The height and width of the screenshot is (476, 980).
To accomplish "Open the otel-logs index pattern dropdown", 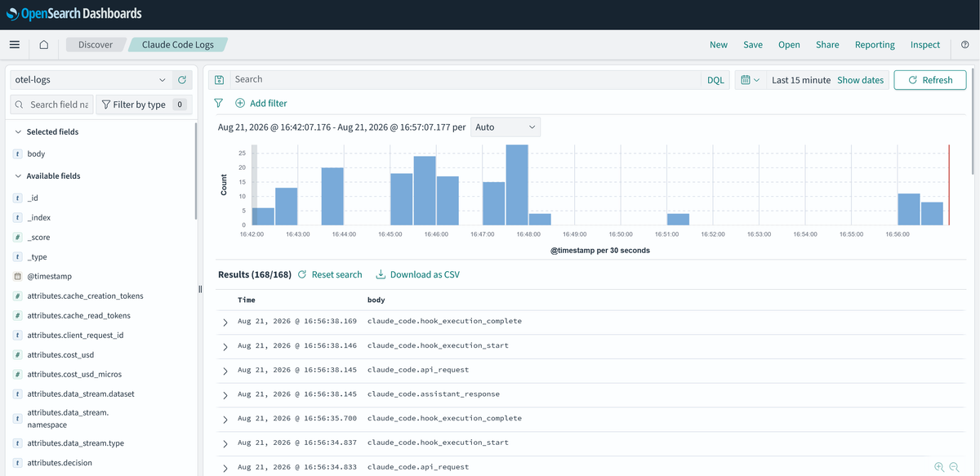I will tap(90, 80).
